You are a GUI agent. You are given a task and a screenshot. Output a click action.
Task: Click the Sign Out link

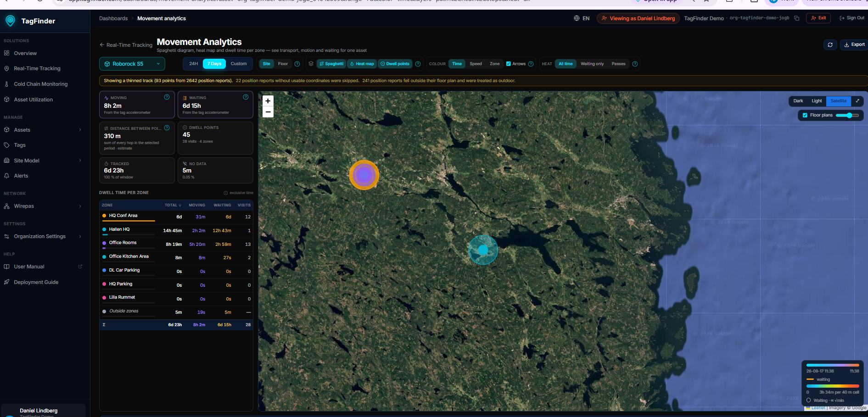coord(852,18)
